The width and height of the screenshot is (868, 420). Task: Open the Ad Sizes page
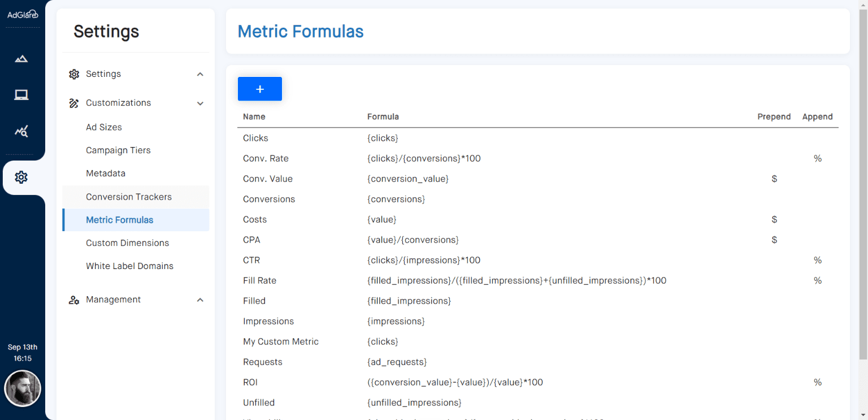point(103,127)
